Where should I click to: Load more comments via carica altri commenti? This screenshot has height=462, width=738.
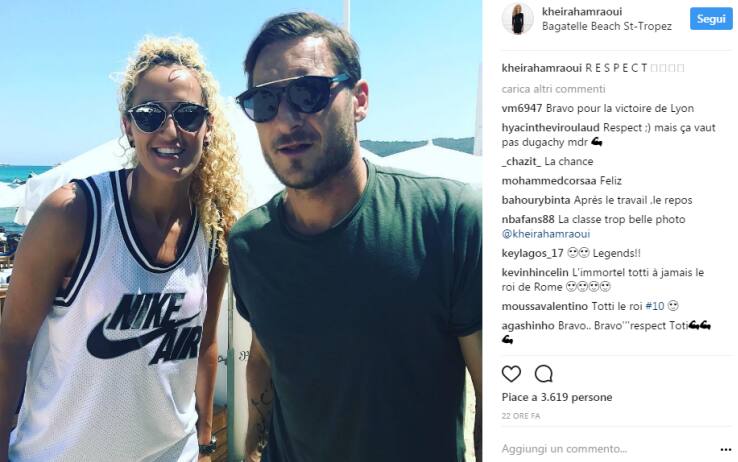(554, 89)
